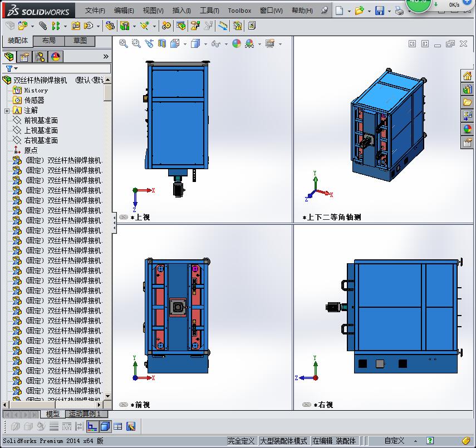Click the Interference Detection icon
Viewport: 476px width, 448px height.
click(x=237, y=26)
